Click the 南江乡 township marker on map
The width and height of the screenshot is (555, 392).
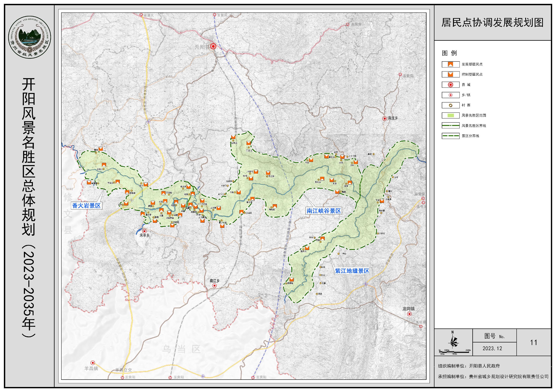[214, 286]
